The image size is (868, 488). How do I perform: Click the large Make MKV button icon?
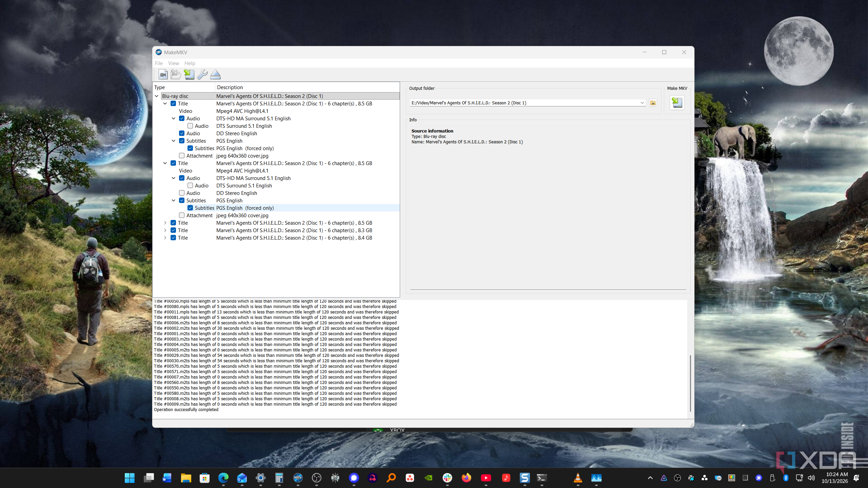click(677, 103)
